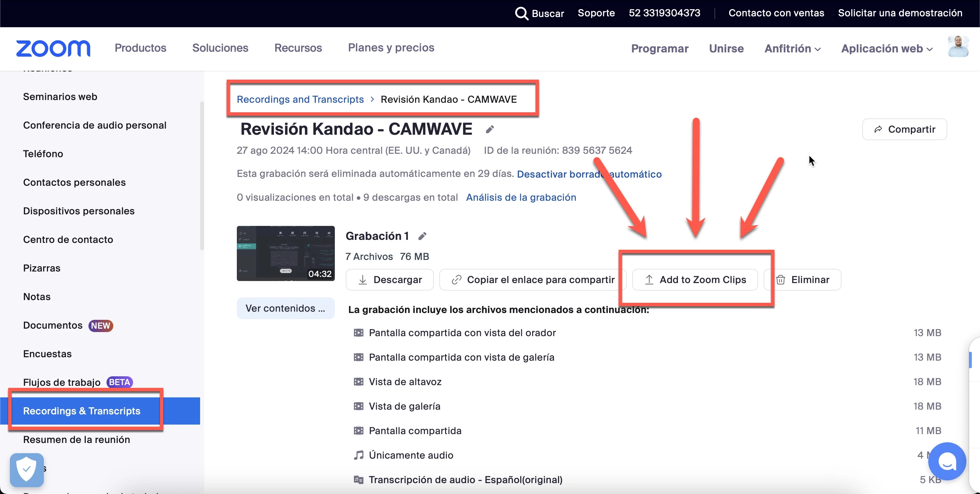Open Pizarras in the sidebar

tap(42, 268)
